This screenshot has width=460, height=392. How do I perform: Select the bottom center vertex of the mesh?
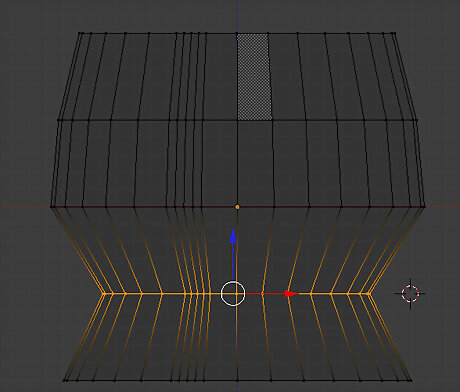click(237, 380)
